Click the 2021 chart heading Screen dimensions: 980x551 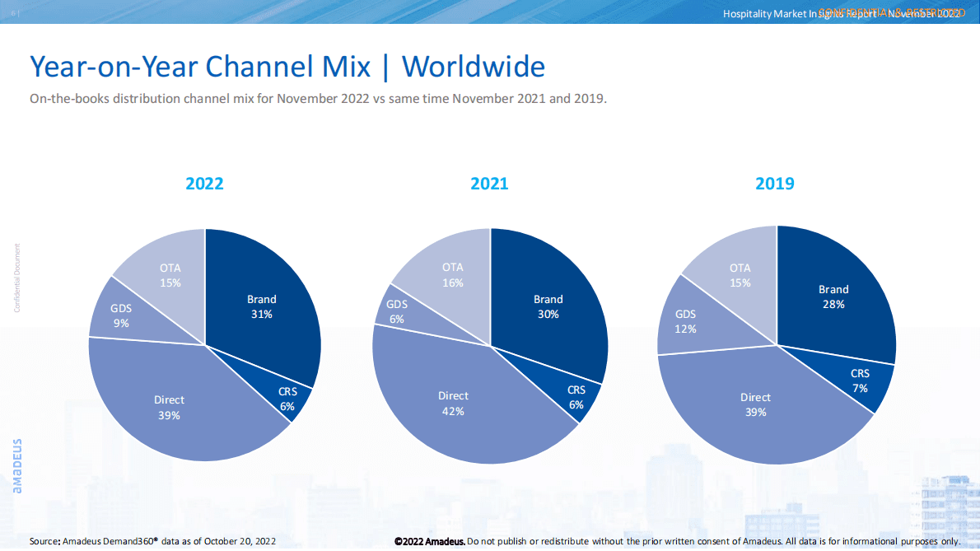point(489,184)
